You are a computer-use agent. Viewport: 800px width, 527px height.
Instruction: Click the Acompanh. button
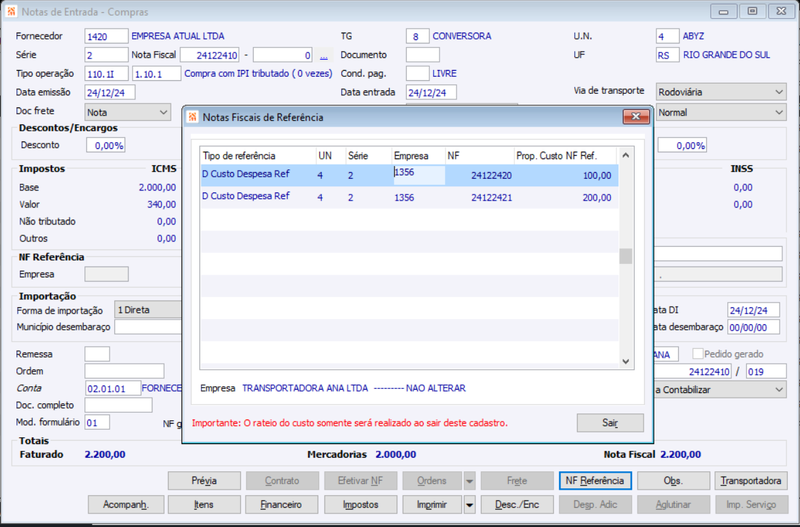coord(126,505)
